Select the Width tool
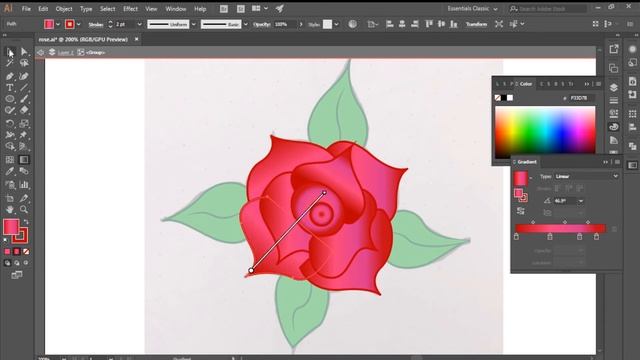This screenshot has width=640, height=360. click(x=10, y=135)
